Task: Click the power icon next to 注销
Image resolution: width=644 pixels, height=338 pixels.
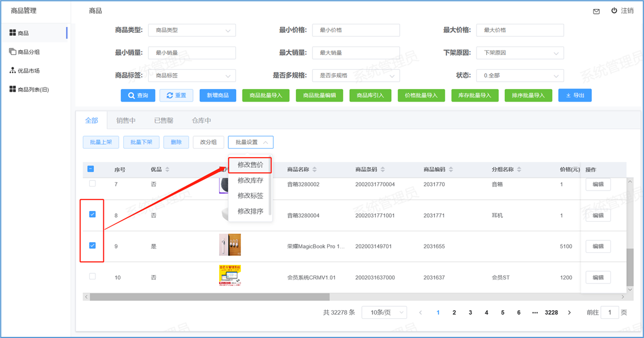Action: (x=614, y=11)
